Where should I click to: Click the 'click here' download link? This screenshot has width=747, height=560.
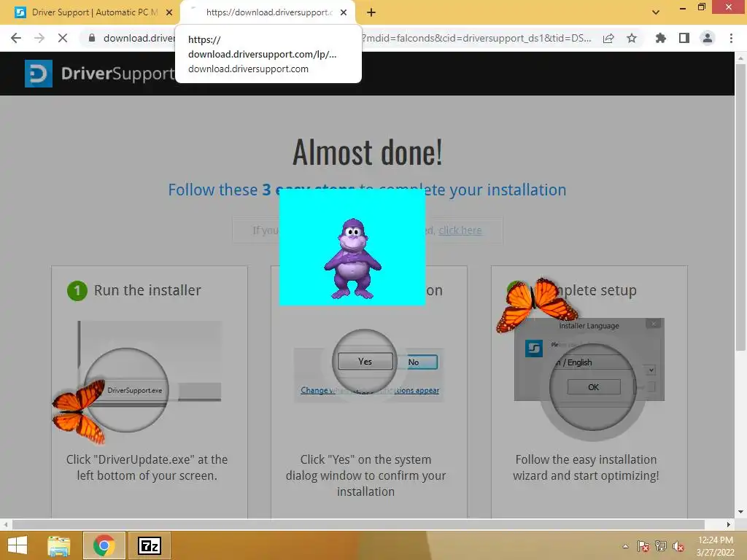pyautogui.click(x=460, y=230)
